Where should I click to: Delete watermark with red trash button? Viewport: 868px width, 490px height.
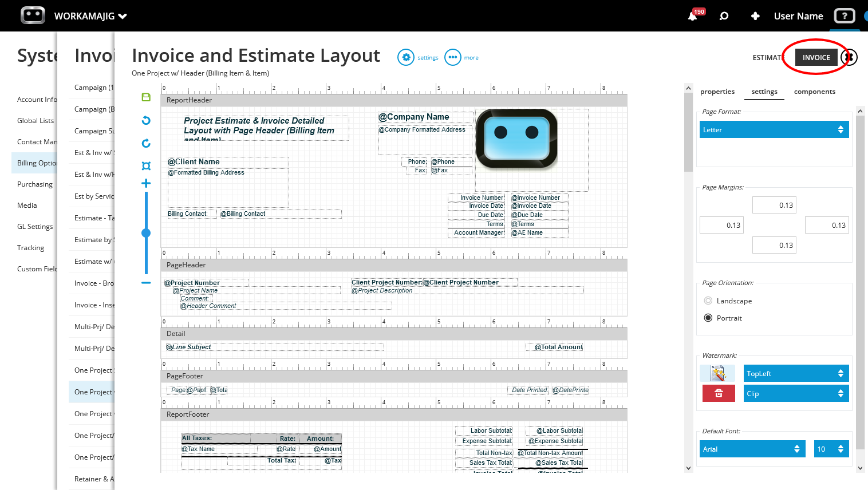point(719,393)
